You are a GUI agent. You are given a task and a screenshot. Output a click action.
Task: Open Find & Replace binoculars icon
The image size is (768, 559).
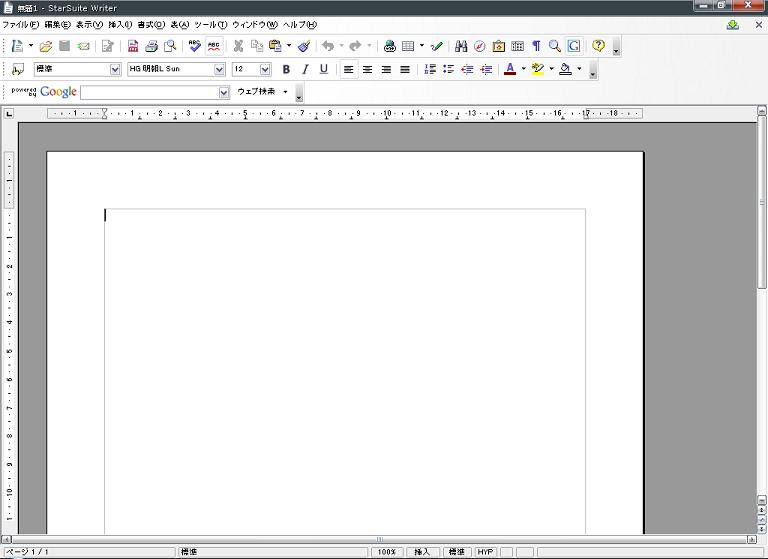461,46
